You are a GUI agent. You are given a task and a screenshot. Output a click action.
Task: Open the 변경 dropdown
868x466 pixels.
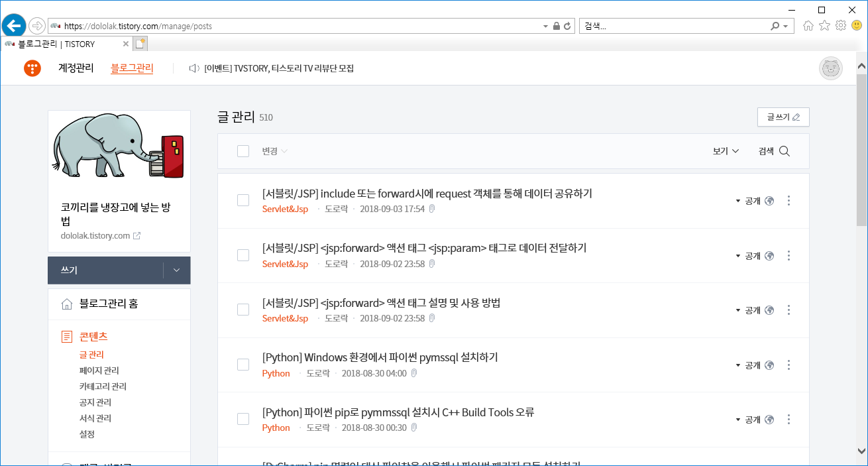[x=274, y=151]
